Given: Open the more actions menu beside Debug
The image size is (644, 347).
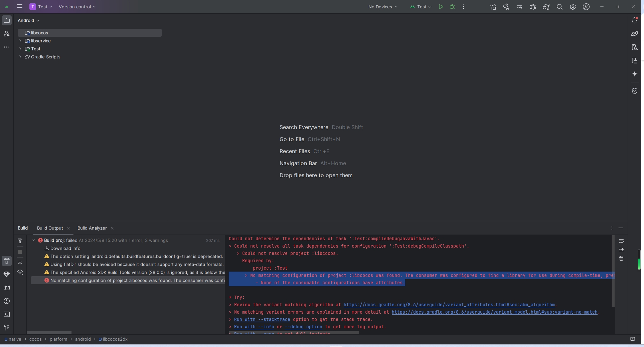Looking at the screenshot, I should 464,7.
